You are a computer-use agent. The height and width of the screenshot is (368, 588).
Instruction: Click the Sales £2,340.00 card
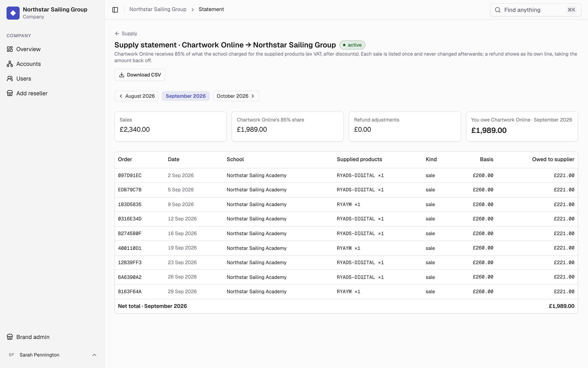pyautogui.click(x=170, y=126)
